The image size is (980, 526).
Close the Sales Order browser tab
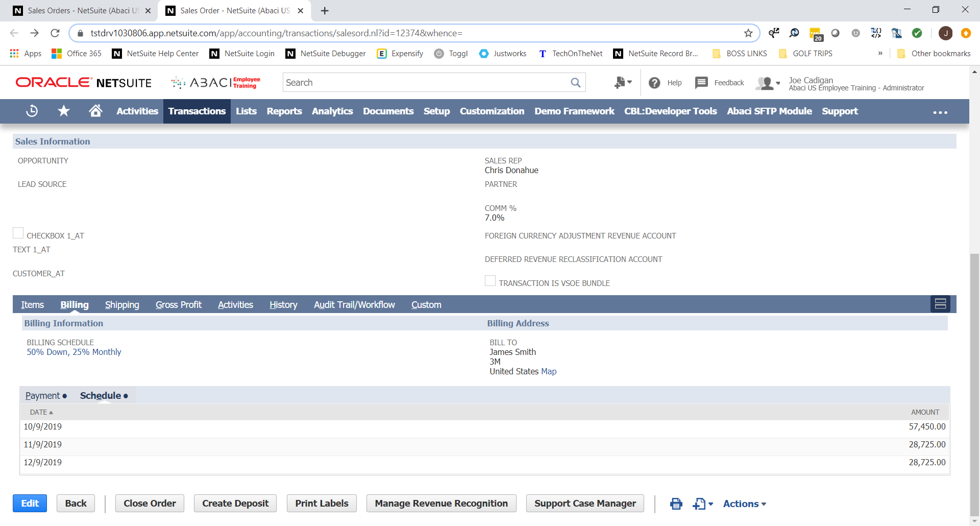point(301,11)
